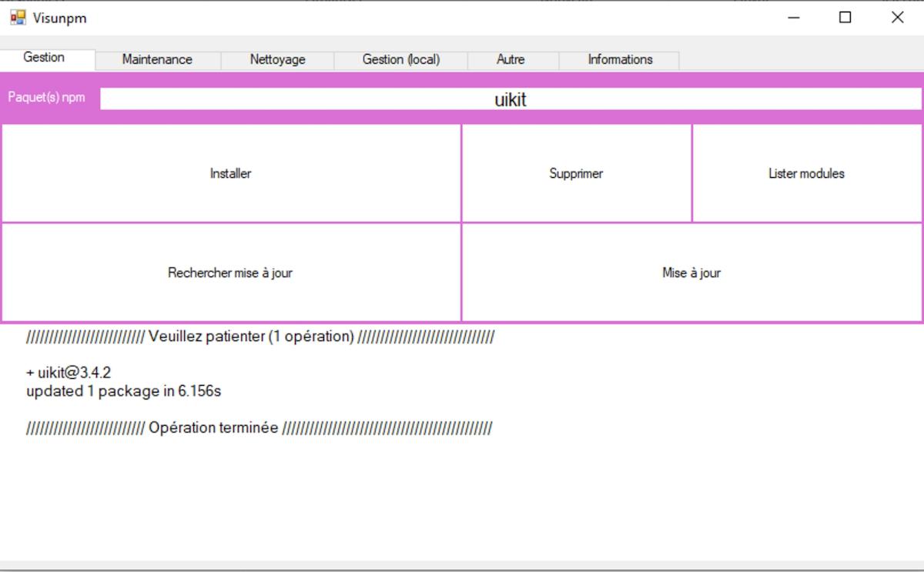Click Rechercher mise à jour button
This screenshot has width=924, height=572.
pos(231,273)
